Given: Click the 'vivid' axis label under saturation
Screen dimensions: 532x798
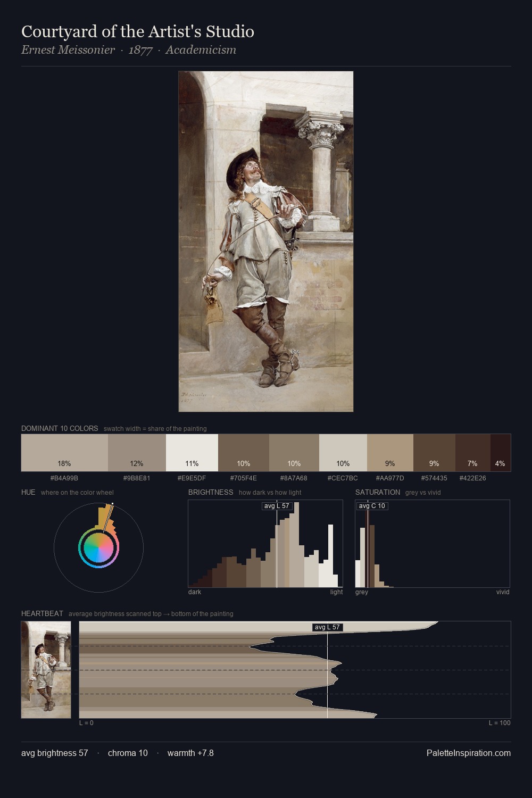Looking at the screenshot, I should click(503, 592).
